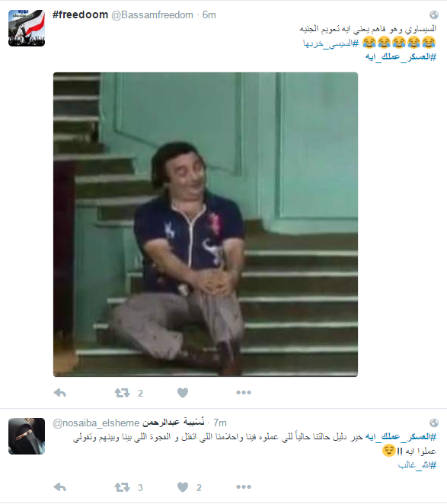Screen dimensions: 447x504
Task: Open the 7m timestamp of second tweet
Action: 220,423
